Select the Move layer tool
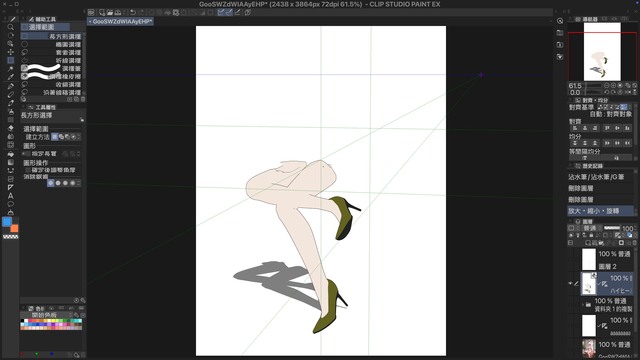 [11, 52]
